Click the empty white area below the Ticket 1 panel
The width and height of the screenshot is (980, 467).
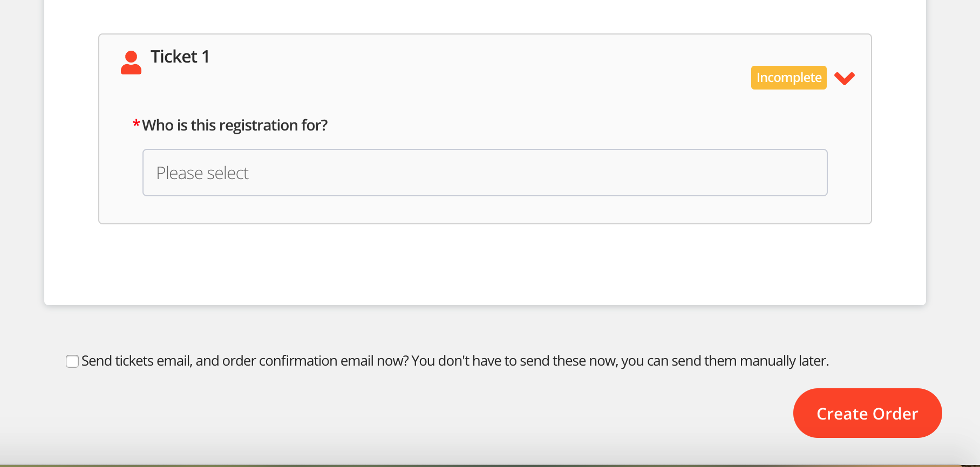pyautogui.click(x=485, y=264)
